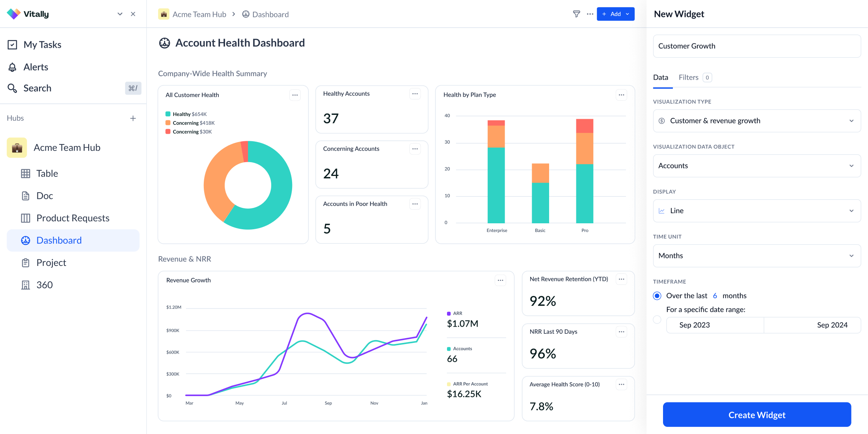Click the Search magnifier icon
868x434 pixels.
(13, 88)
